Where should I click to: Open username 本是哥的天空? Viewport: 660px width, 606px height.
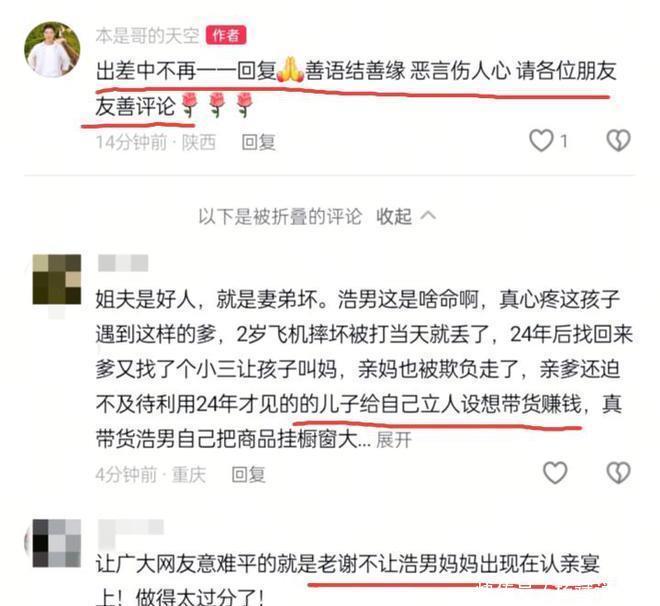click(x=147, y=36)
